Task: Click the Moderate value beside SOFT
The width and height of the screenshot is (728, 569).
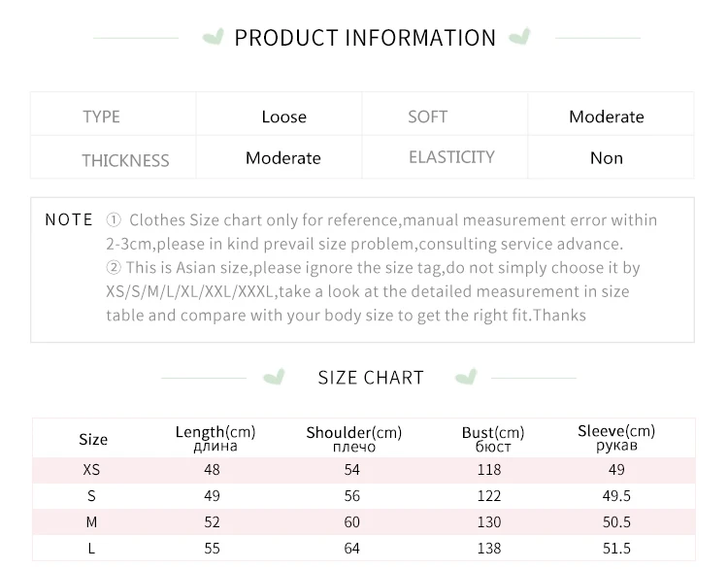Action: click(x=607, y=117)
